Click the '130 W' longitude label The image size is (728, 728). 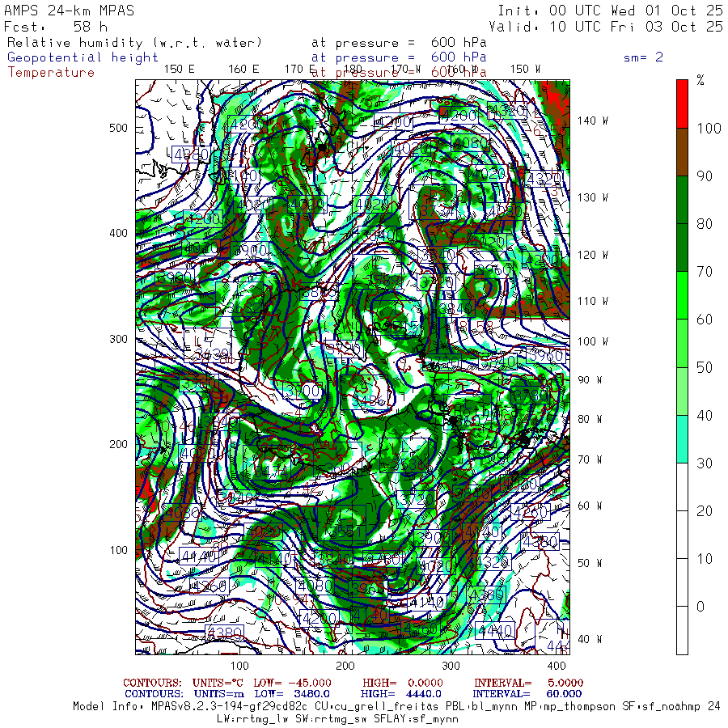[592, 198]
